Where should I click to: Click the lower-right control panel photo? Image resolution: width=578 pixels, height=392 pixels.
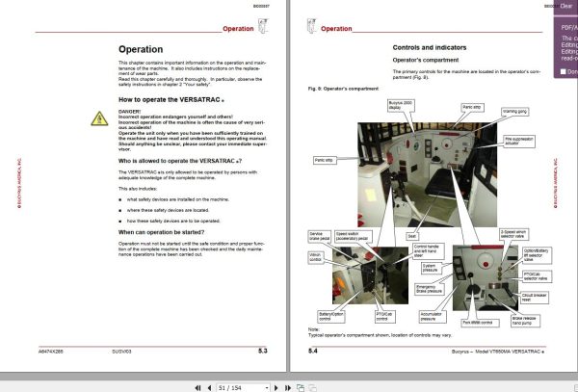[486, 278]
